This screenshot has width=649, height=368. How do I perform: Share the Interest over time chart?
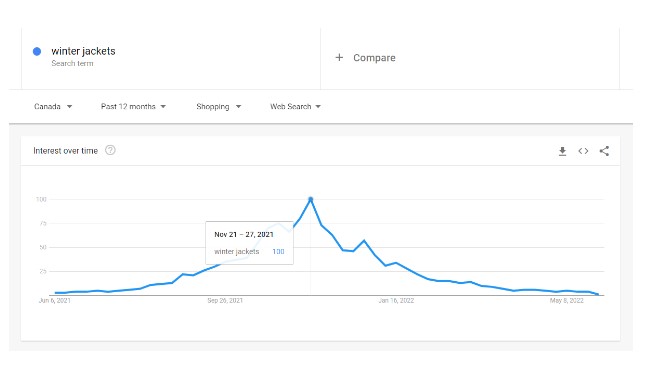pos(604,151)
